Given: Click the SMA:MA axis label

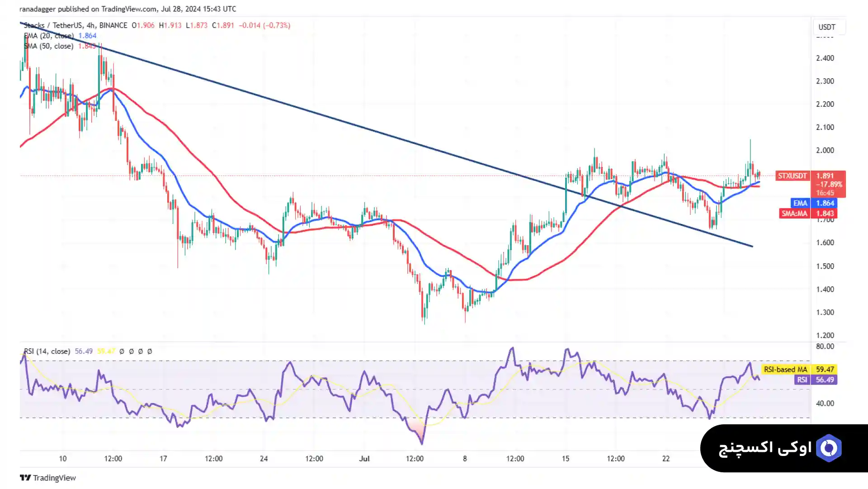Looking at the screenshot, I should pyautogui.click(x=794, y=214).
